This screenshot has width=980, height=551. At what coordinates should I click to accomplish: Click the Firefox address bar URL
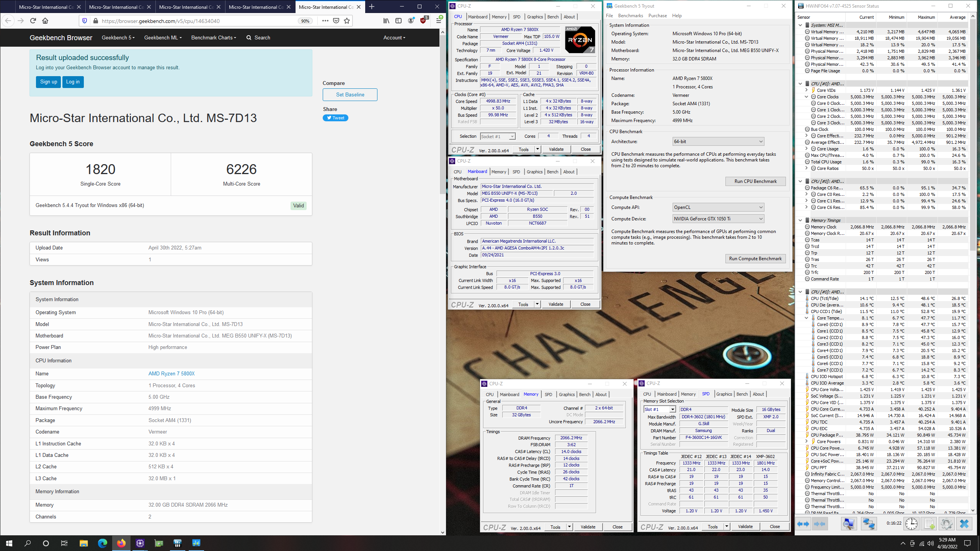point(161,21)
